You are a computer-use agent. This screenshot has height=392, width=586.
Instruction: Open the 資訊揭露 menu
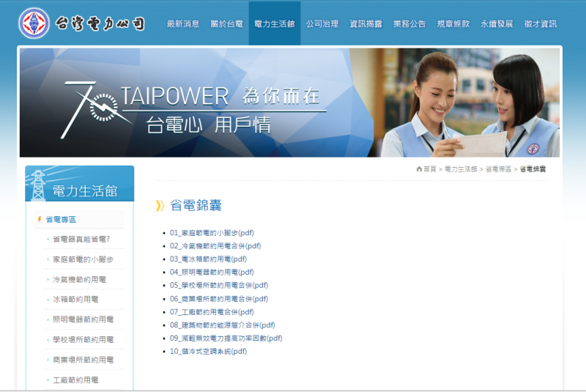click(x=366, y=24)
